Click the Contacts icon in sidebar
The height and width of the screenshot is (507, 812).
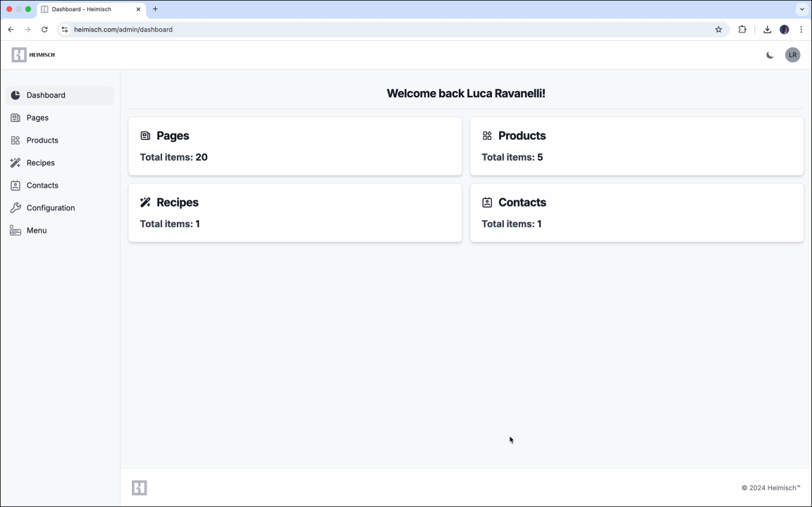[16, 185]
